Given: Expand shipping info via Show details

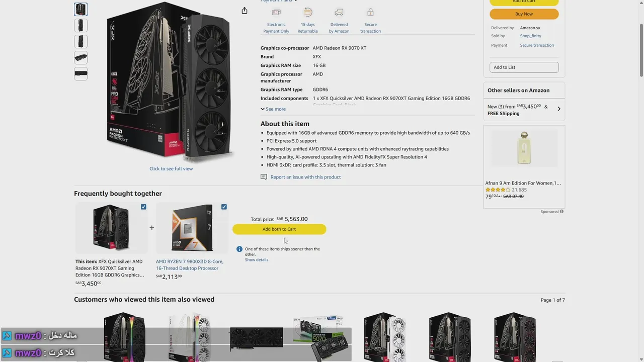Looking at the screenshot, I should click(257, 260).
